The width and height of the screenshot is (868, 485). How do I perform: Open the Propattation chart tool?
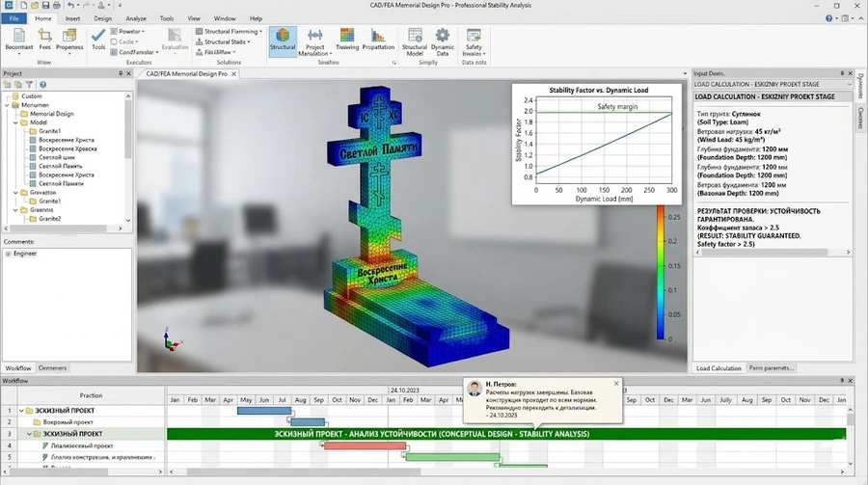tap(378, 40)
